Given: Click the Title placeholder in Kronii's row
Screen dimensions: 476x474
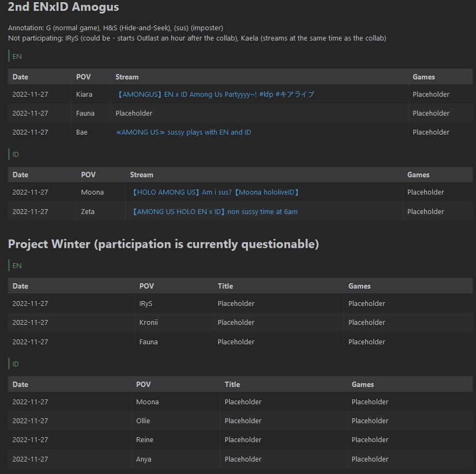Looking at the screenshot, I should click(236, 322).
